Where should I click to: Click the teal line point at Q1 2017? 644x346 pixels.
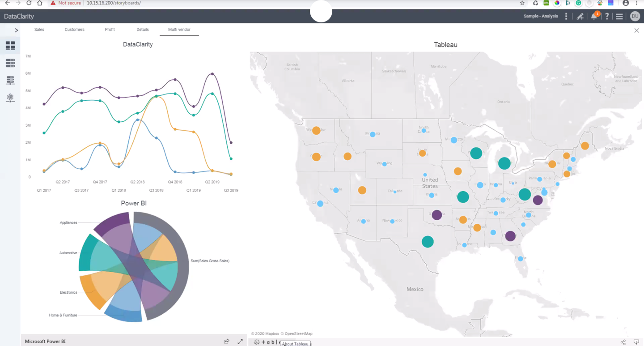pyautogui.click(x=44, y=133)
